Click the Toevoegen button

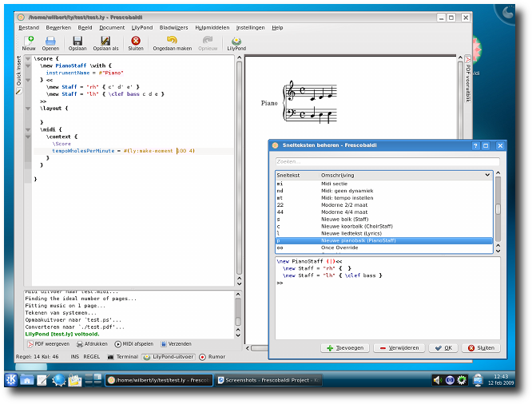pos(345,348)
